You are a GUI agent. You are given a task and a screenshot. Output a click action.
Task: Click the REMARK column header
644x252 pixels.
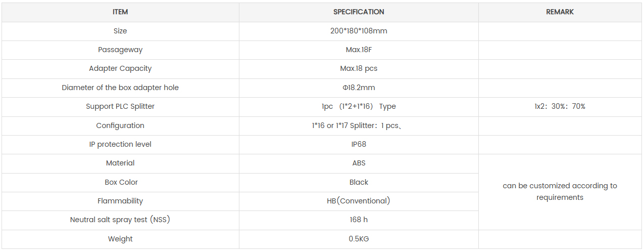click(x=560, y=12)
